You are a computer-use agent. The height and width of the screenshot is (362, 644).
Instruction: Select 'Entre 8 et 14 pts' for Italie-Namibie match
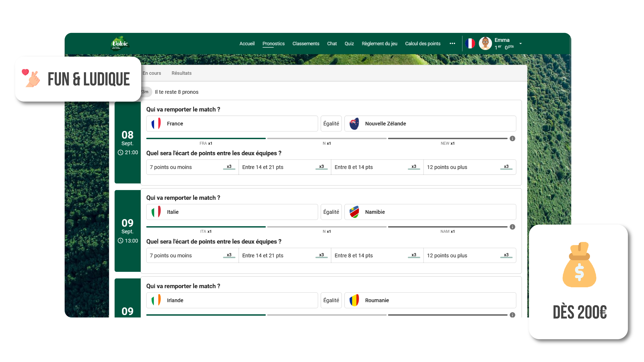[x=377, y=255]
